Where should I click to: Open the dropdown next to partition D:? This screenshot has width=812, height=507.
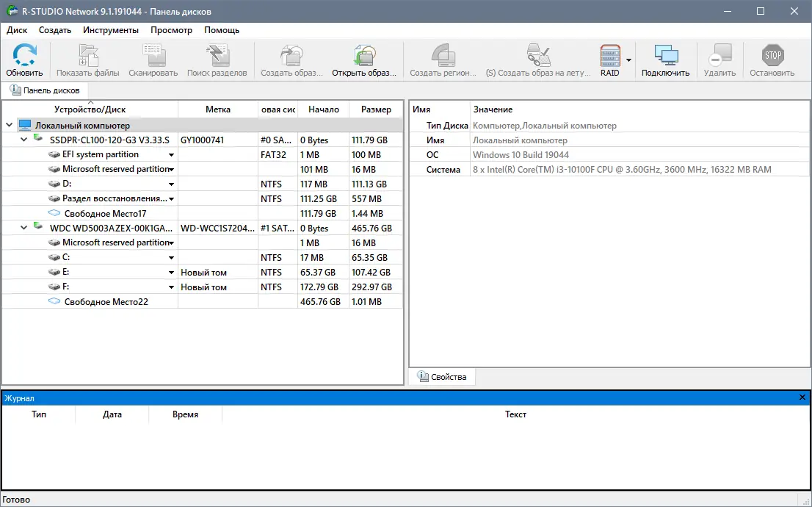pos(173,184)
